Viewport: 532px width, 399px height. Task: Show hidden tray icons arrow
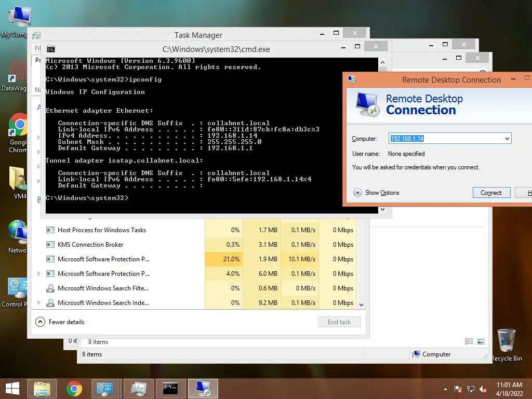445,389
